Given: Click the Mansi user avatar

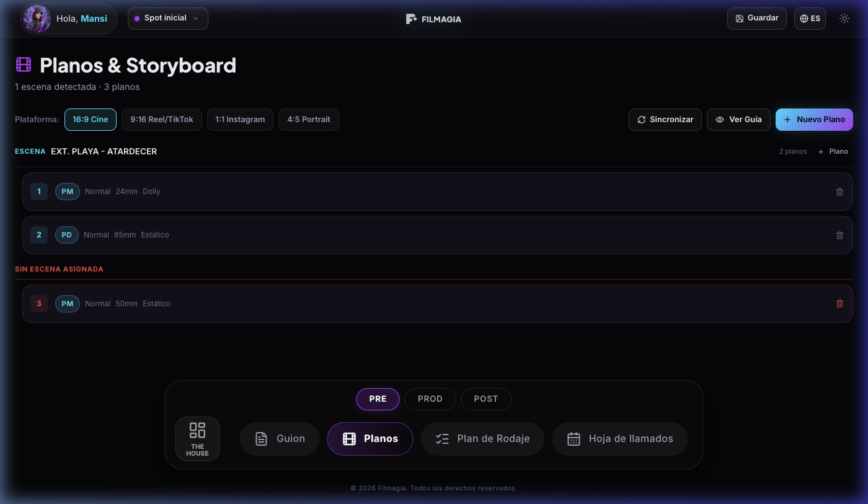Looking at the screenshot, I should tap(36, 18).
